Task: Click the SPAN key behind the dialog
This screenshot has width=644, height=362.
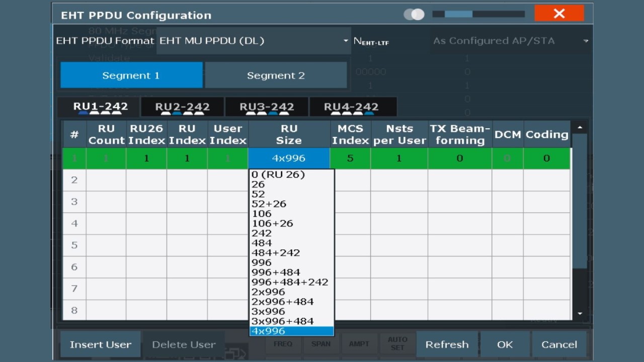Action: (x=321, y=344)
